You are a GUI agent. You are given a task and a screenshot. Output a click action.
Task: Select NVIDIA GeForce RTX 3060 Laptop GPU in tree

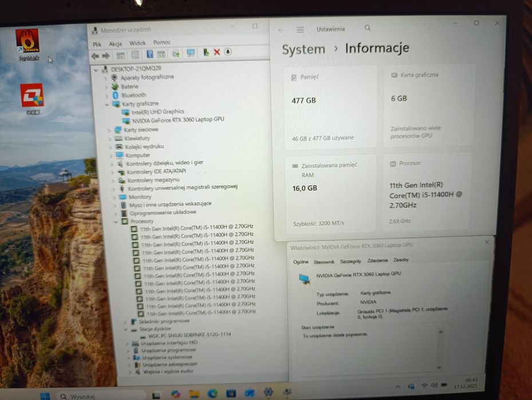click(x=178, y=120)
